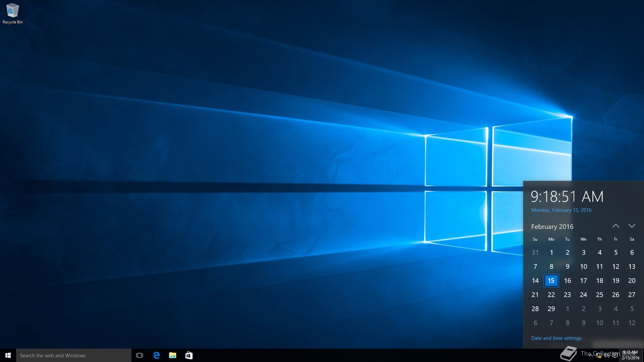Show hidden system tray icons

590,355
